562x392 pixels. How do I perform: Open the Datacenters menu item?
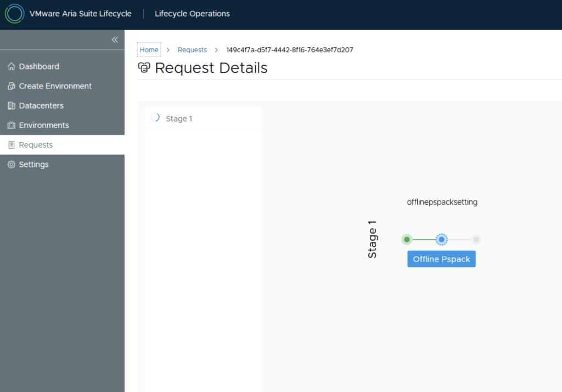[x=41, y=105]
